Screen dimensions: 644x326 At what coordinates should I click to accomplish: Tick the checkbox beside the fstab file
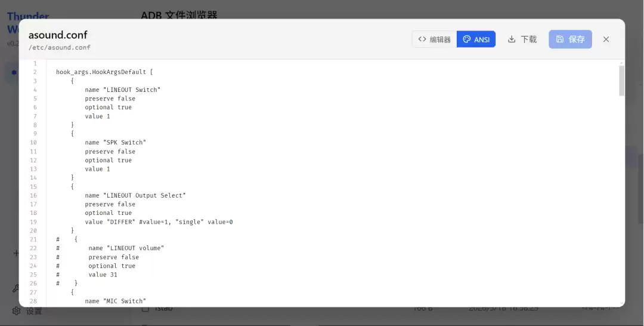click(x=145, y=308)
